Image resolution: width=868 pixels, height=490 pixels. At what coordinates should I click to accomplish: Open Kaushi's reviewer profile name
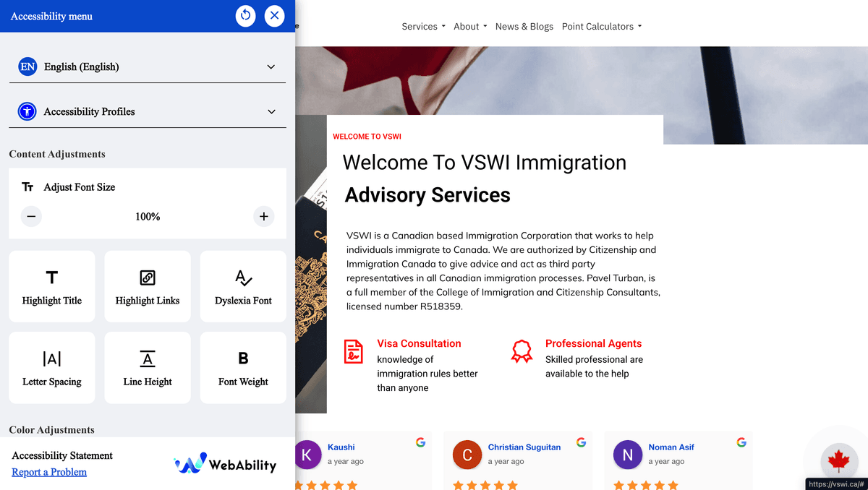pos(341,447)
